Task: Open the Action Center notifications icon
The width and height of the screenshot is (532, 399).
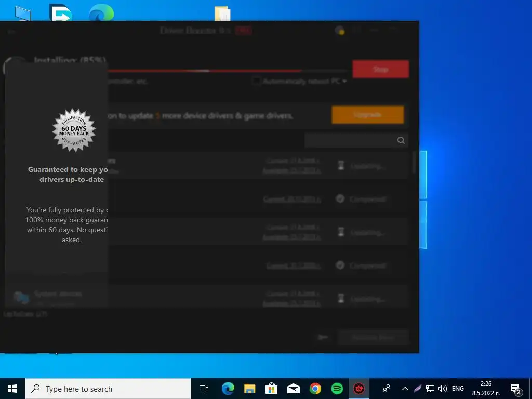Action: click(516, 390)
